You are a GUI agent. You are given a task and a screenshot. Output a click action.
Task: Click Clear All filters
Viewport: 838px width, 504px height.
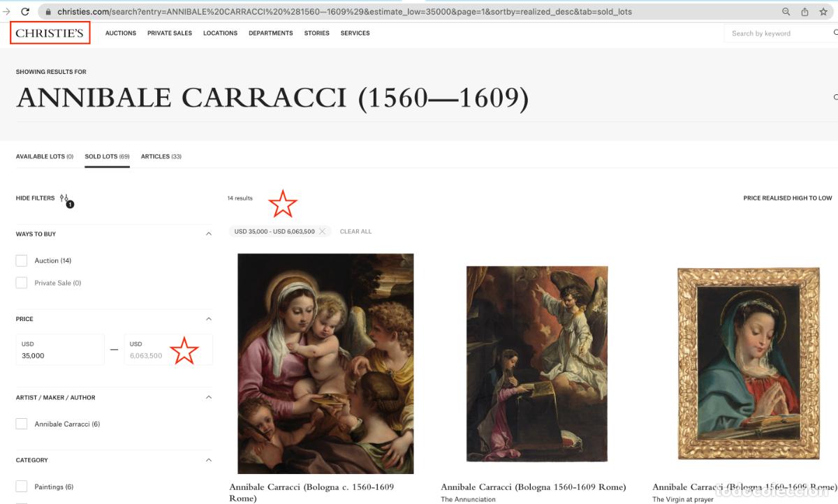[355, 231]
